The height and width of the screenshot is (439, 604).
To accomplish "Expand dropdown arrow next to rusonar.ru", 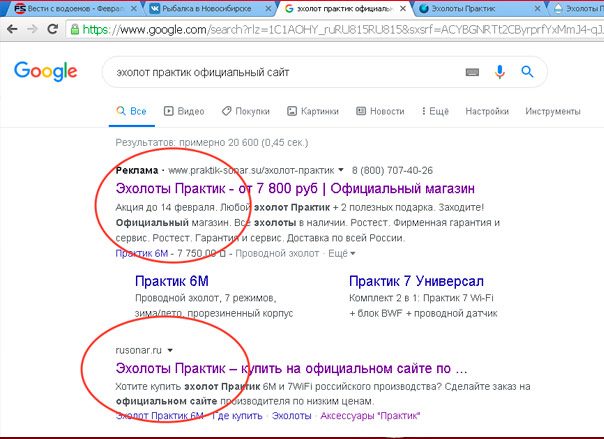I will coord(170,350).
